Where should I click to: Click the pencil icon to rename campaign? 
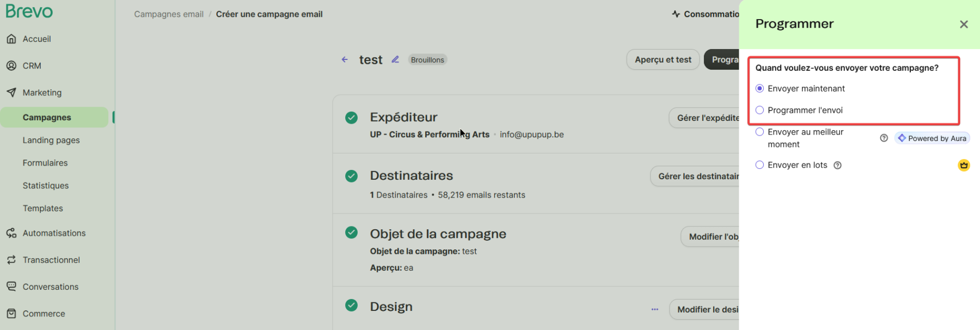coord(395,59)
